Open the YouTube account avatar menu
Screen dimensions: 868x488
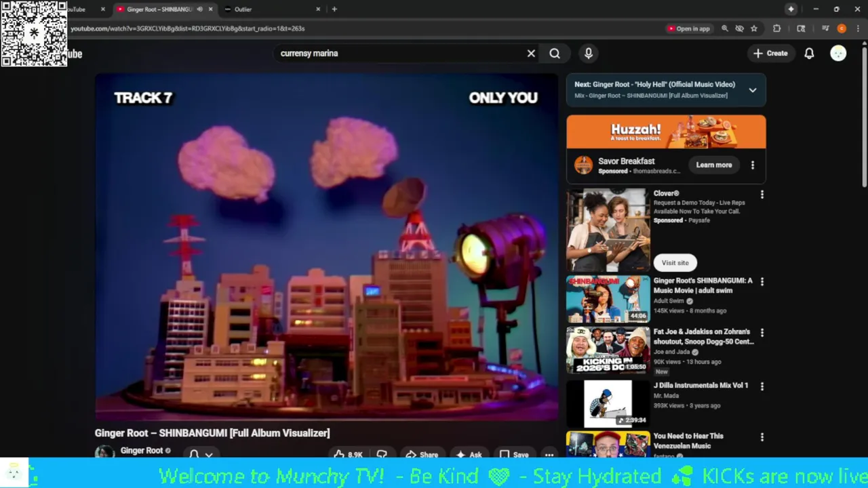click(x=838, y=54)
